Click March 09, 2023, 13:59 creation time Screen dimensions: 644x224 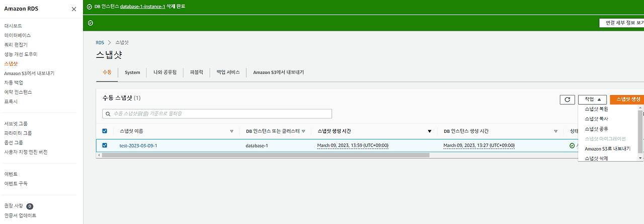click(353, 145)
